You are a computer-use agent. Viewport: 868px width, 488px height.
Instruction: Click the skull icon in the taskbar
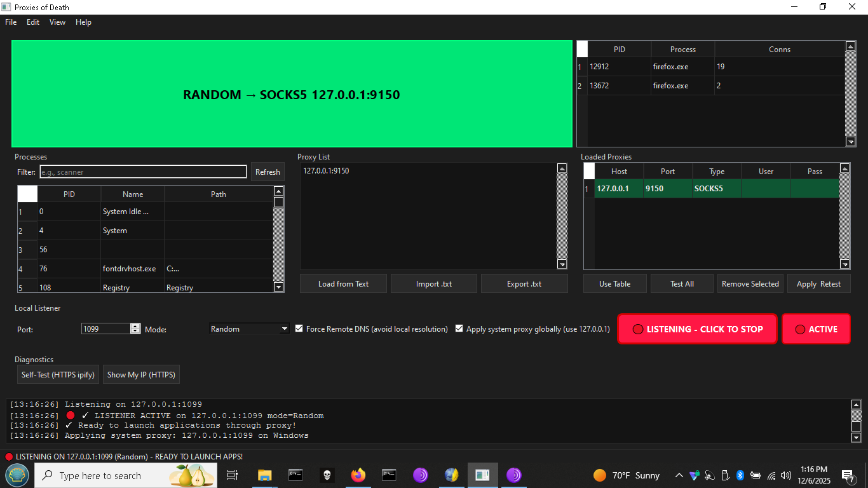pos(327,475)
